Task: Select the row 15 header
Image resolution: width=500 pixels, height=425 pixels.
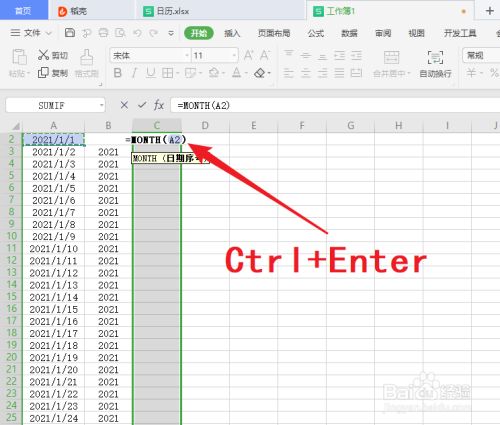Action: [x=11, y=296]
